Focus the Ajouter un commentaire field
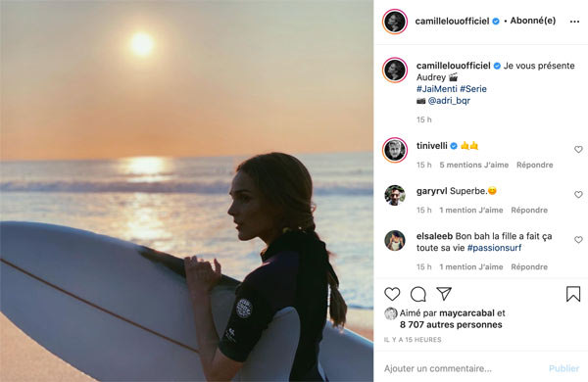The image size is (588, 382). [462, 368]
